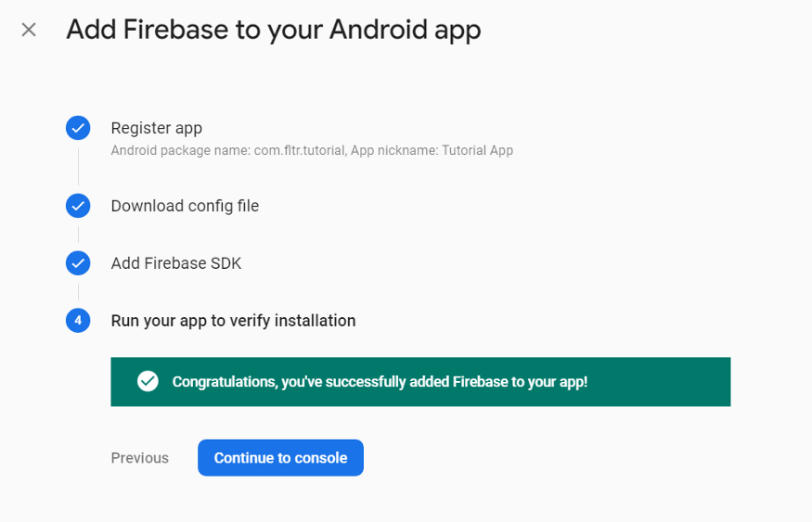The width and height of the screenshot is (812, 522).
Task: Click the Android package name details text
Action: coord(312,150)
